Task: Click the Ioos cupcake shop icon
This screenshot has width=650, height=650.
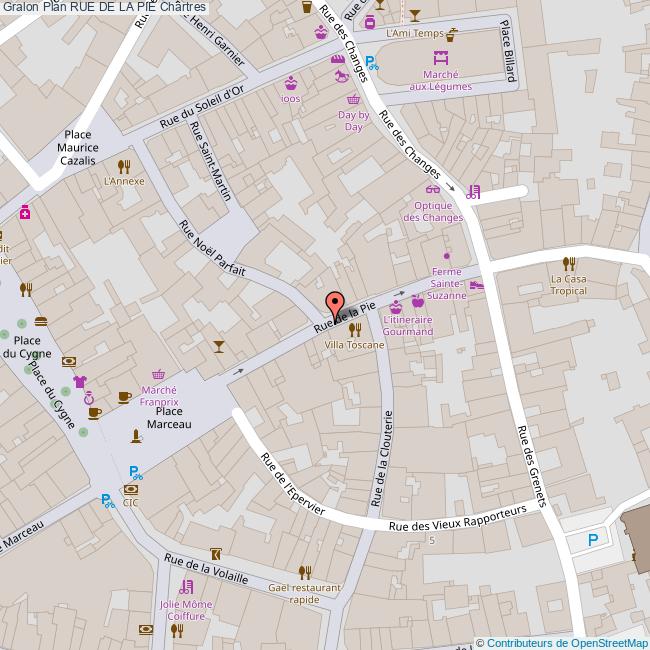Action: (x=291, y=83)
